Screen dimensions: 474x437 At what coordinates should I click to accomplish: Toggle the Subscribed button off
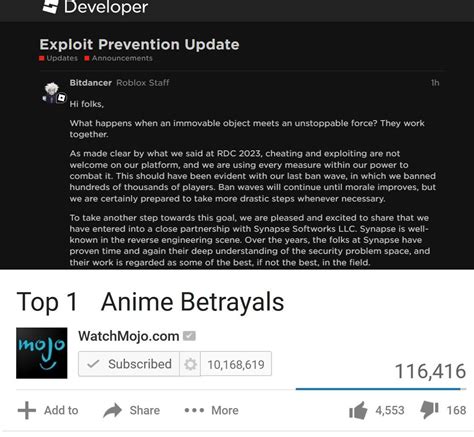(129, 364)
